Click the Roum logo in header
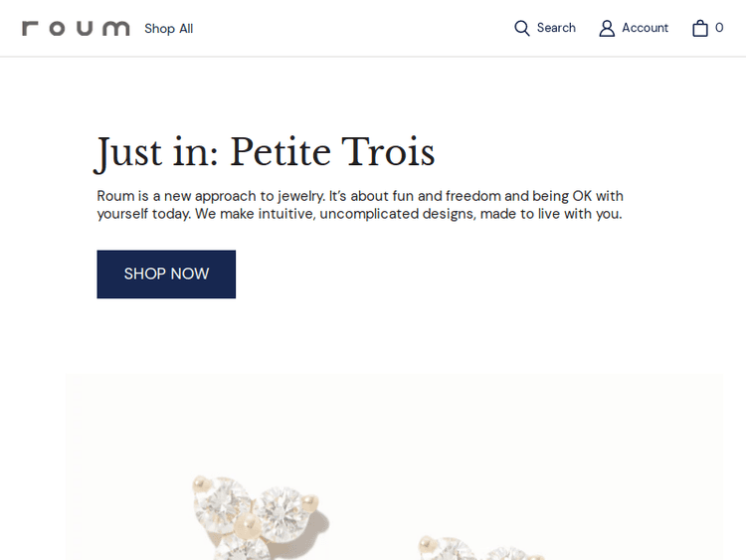746x560 pixels. point(76,28)
